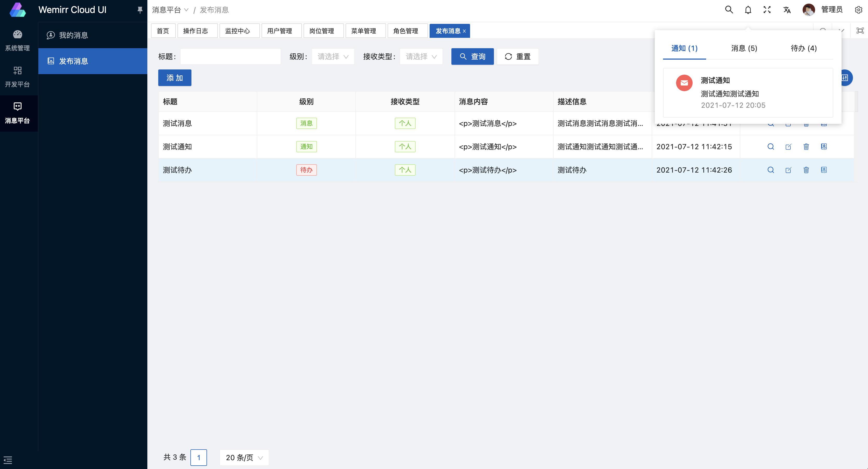Open the language translation icon

(787, 10)
